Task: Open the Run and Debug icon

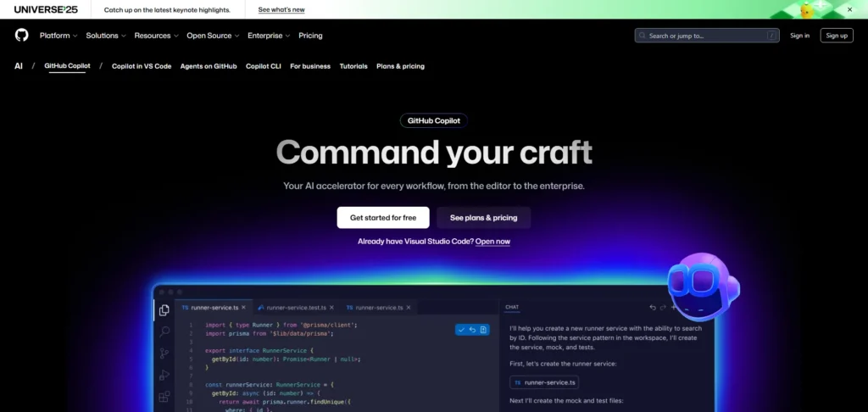Action: pos(164,375)
